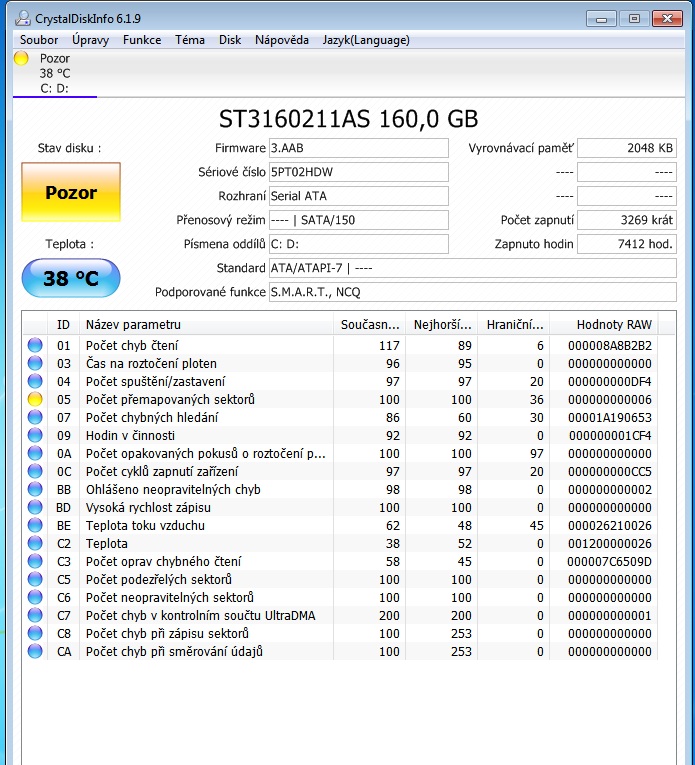The image size is (695, 765).
Task: Click blue dot for Počet podezřelých sektorů
Action: pyautogui.click(x=35, y=580)
